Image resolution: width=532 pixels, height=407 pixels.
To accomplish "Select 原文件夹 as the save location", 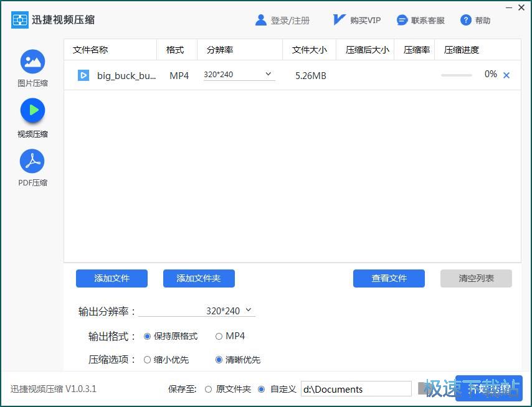I will coord(209,390).
